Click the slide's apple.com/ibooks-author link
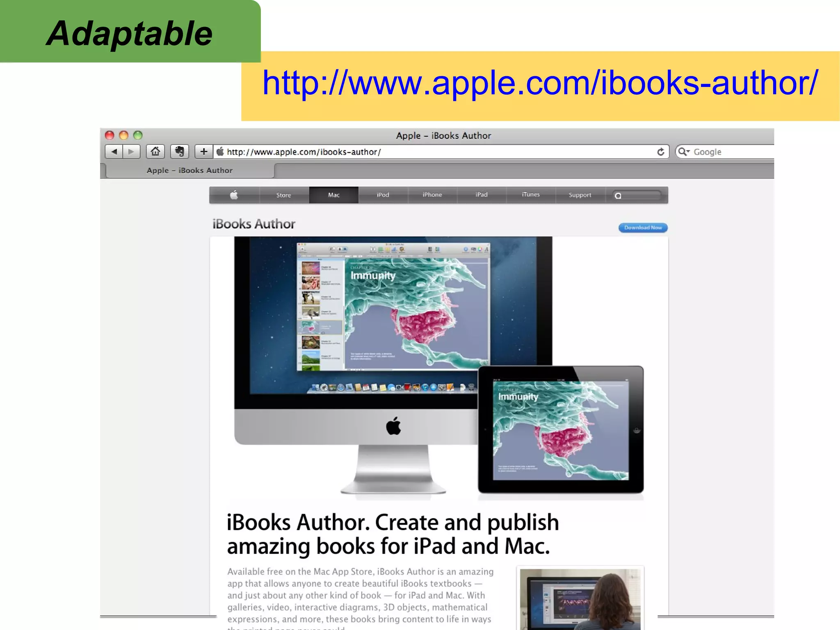Viewport: 840px width, 630px height. click(x=540, y=83)
